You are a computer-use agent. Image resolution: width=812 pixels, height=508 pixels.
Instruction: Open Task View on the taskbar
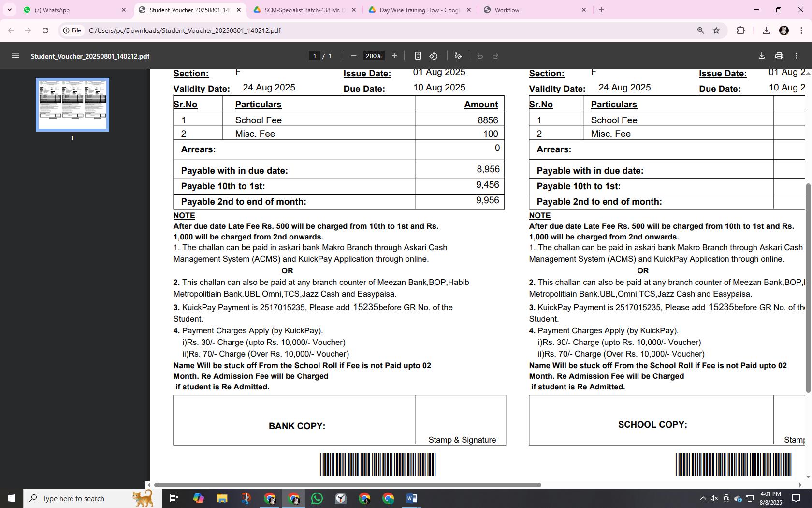pos(174,498)
